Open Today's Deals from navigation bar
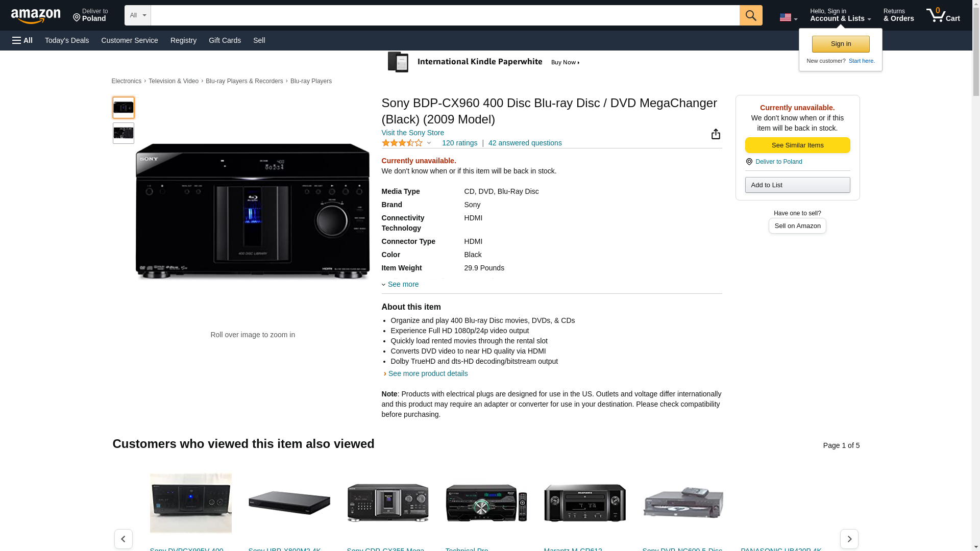Image resolution: width=980 pixels, height=551 pixels. point(67,40)
